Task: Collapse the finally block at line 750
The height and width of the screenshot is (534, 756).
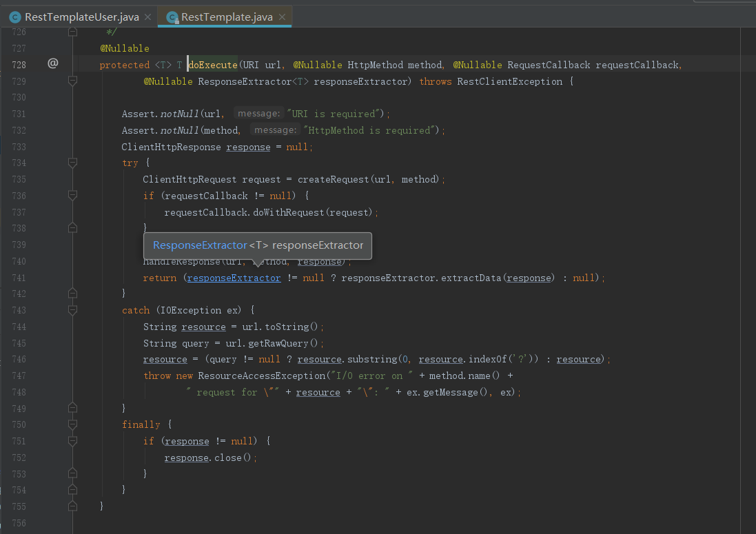Action: pyautogui.click(x=73, y=424)
